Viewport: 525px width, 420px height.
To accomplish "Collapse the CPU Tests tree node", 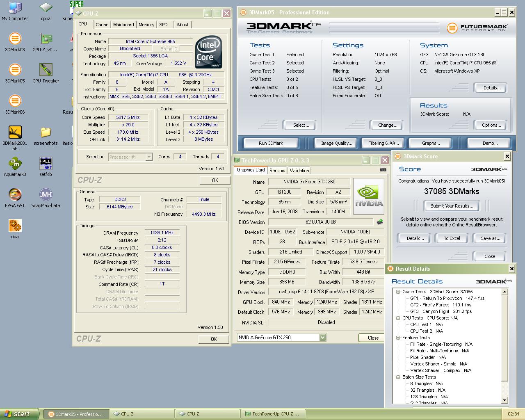I will pos(398,318).
